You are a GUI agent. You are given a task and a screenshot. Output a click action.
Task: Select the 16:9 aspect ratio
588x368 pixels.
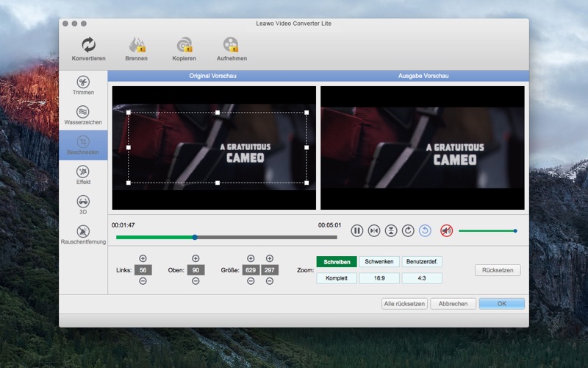379,278
